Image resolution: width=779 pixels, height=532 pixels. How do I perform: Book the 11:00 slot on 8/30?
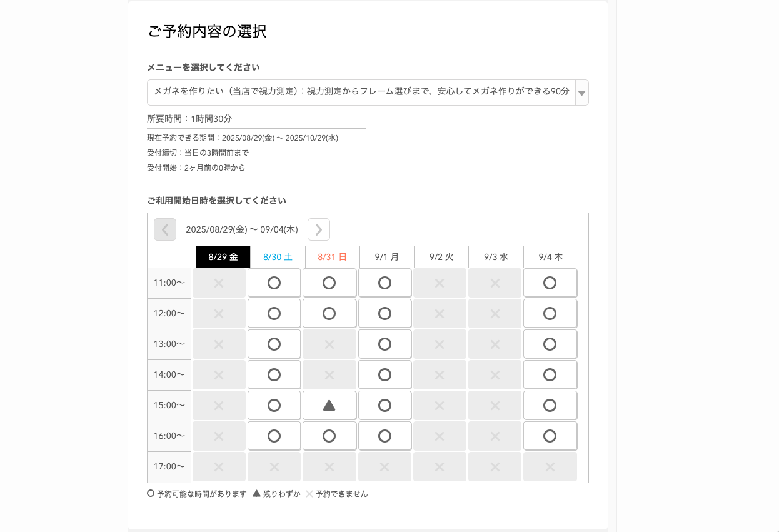274,283
